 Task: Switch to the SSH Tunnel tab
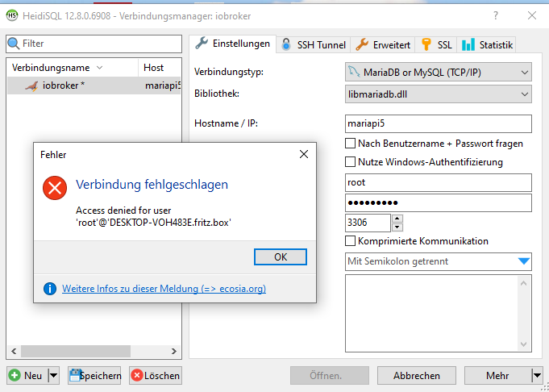tap(314, 45)
